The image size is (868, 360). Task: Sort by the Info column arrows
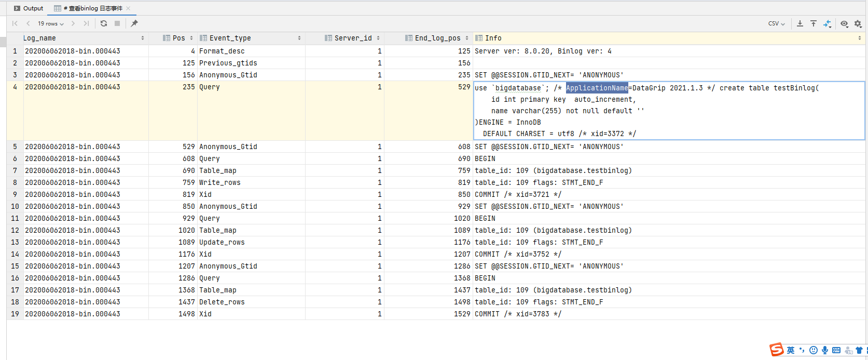coord(860,38)
